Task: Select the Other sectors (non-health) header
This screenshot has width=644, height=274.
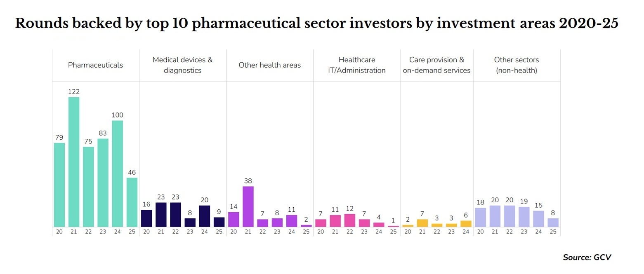Action: [x=516, y=65]
